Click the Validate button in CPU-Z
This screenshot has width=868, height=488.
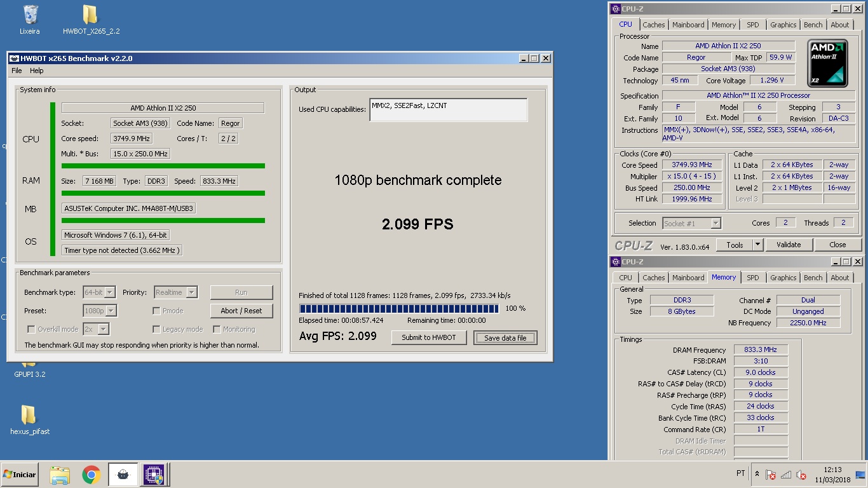tap(789, 245)
